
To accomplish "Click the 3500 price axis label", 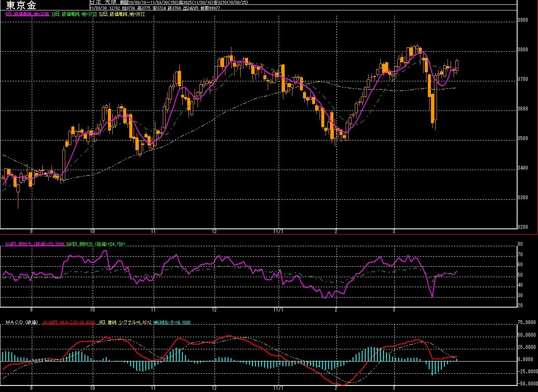I will [524, 138].
